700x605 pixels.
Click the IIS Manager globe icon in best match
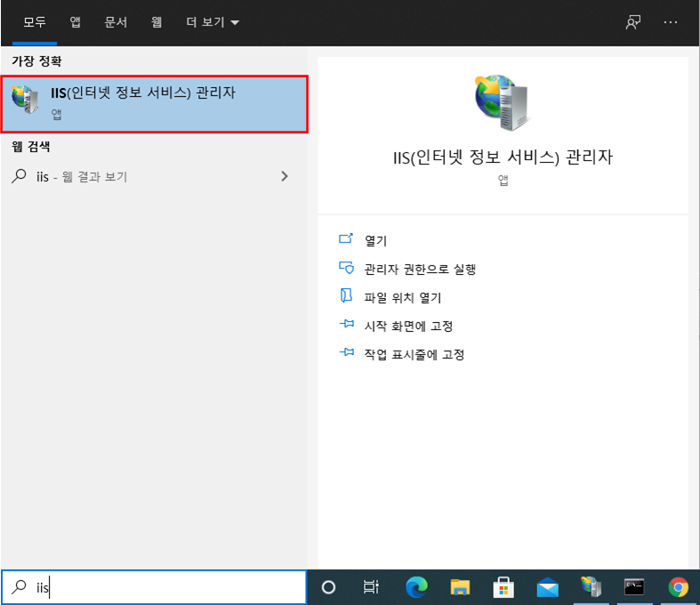25,99
